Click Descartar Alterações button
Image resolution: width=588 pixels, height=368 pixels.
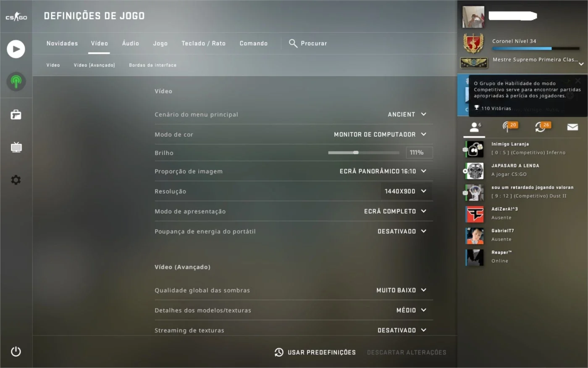coord(407,352)
